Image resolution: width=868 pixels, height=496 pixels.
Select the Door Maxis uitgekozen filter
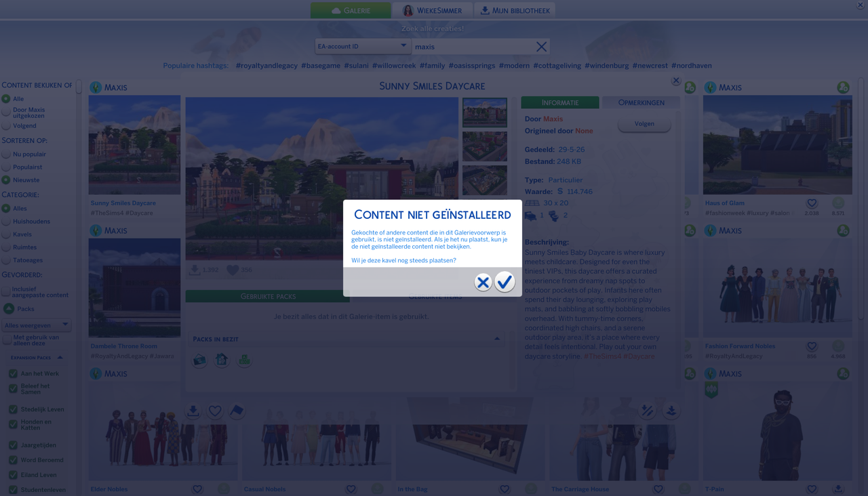tap(6, 112)
